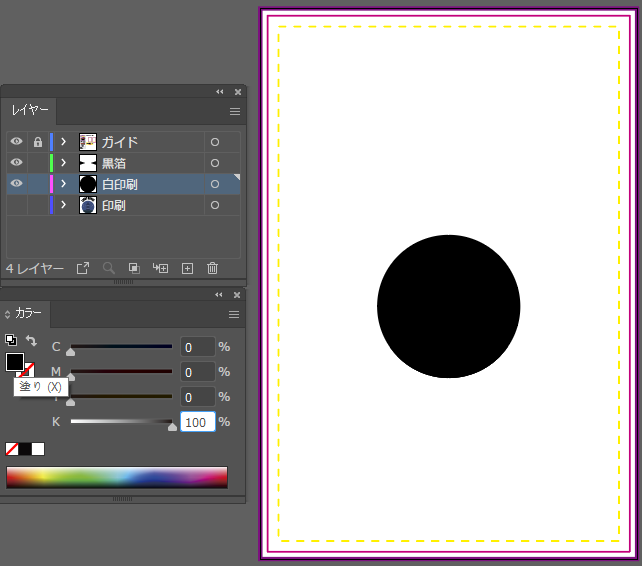Pick a color from the spectrum bar
Screen dimensions: 642x566
116,477
